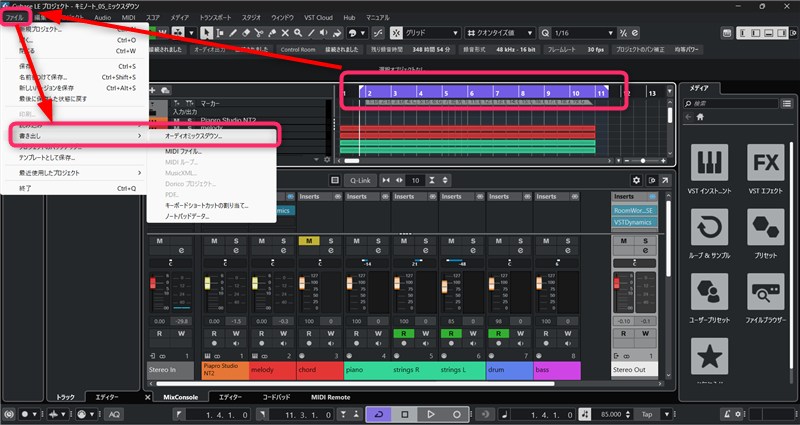Open the File menu
Image resolution: width=800 pixels, height=425 pixels.
click(14, 17)
